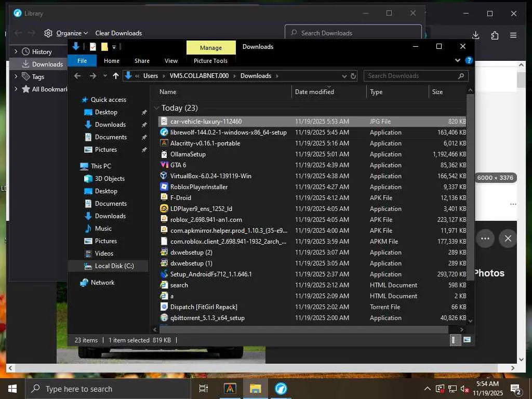The height and width of the screenshot is (399, 532).
Task: Open browser downloads arrow icon
Action: pyautogui.click(x=476, y=35)
